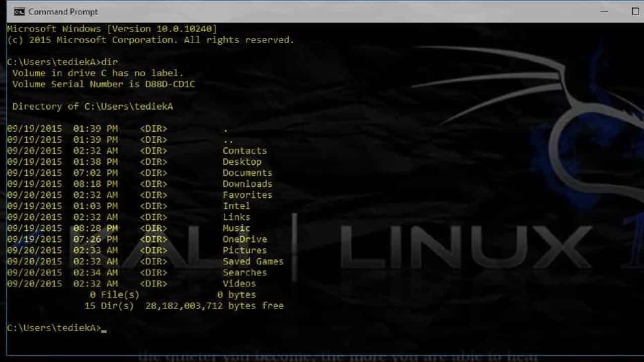This screenshot has width=644, height=362.
Task: Click the '0 File(s)' summary text
Action: click(115, 294)
